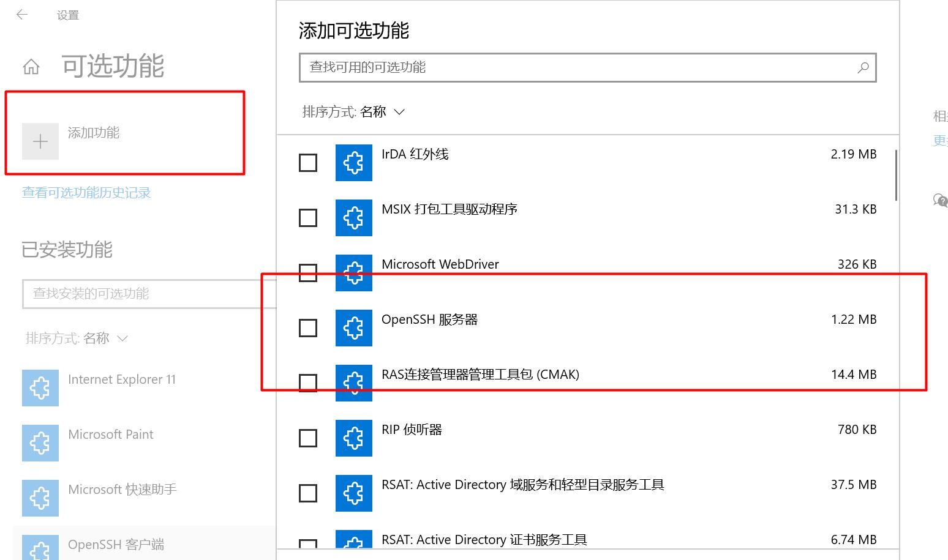Click the IrDA 红外线 feature icon

pos(354,162)
